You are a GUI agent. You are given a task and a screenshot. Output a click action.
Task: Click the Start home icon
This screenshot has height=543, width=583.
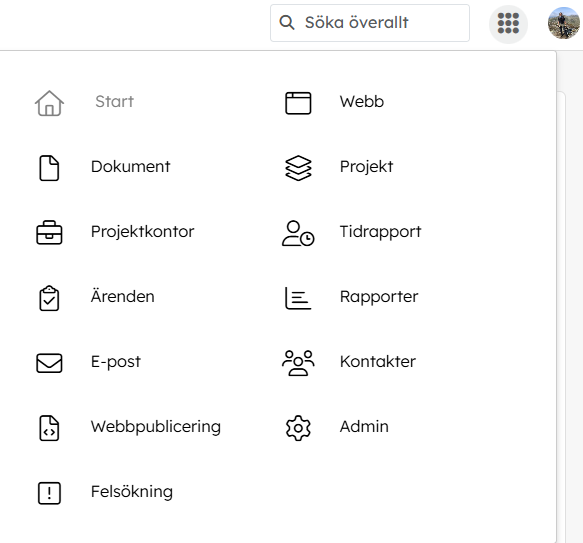49,103
